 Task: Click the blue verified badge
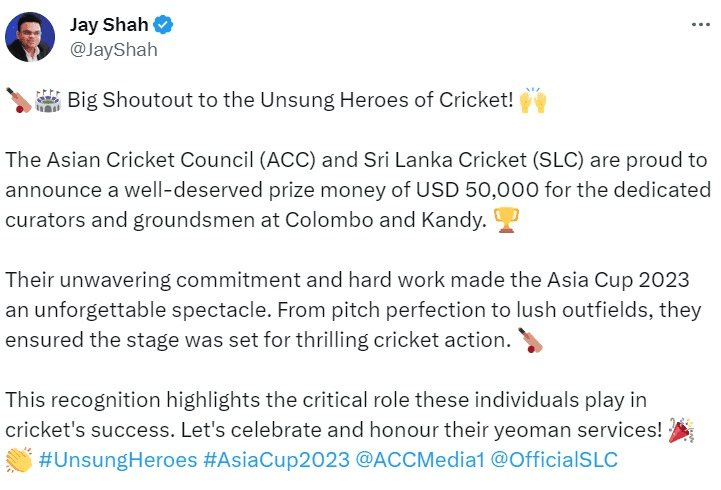pyautogui.click(x=157, y=25)
